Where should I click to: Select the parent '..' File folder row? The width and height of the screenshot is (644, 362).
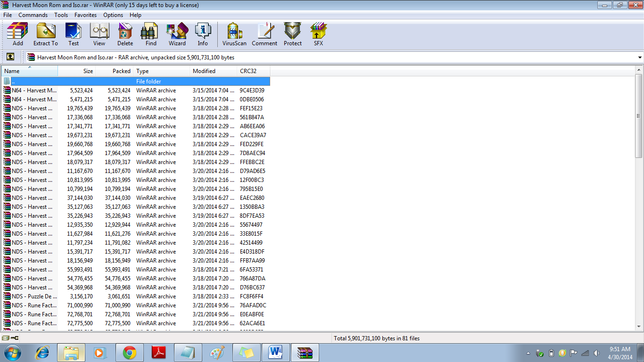tap(136, 82)
